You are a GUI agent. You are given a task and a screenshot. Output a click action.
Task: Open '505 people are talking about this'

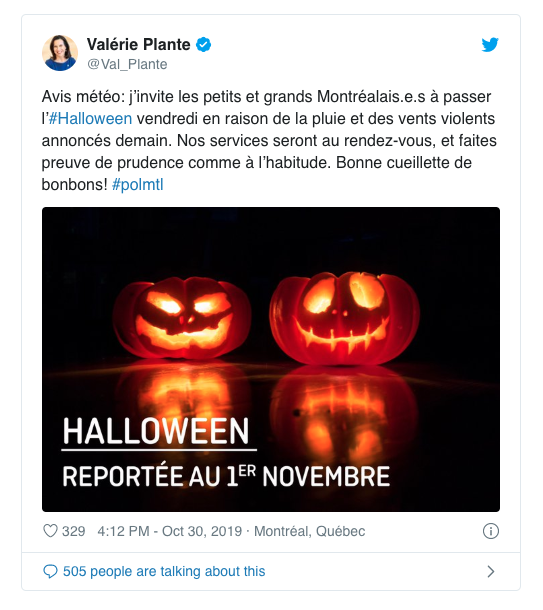pos(164,571)
